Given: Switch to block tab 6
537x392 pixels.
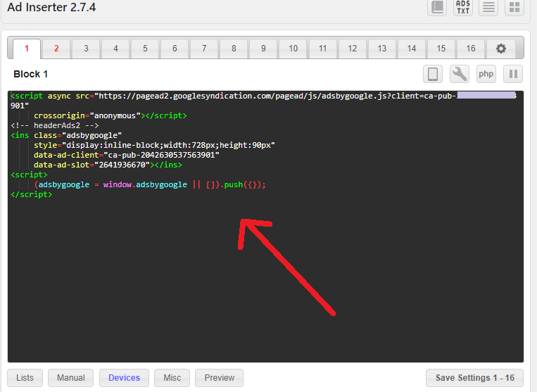Looking at the screenshot, I should click(175, 49).
